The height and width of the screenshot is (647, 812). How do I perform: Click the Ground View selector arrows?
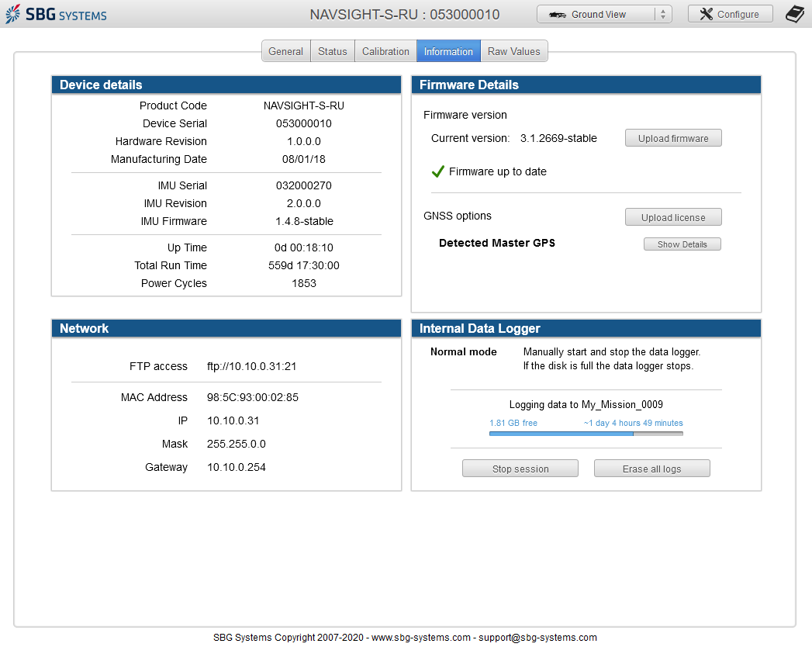pyautogui.click(x=663, y=15)
